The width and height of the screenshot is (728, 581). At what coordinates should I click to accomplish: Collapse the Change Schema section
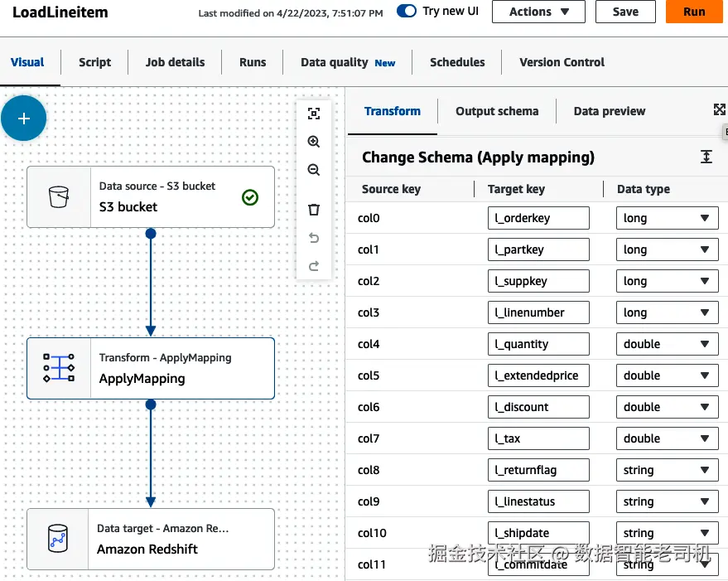coord(706,157)
